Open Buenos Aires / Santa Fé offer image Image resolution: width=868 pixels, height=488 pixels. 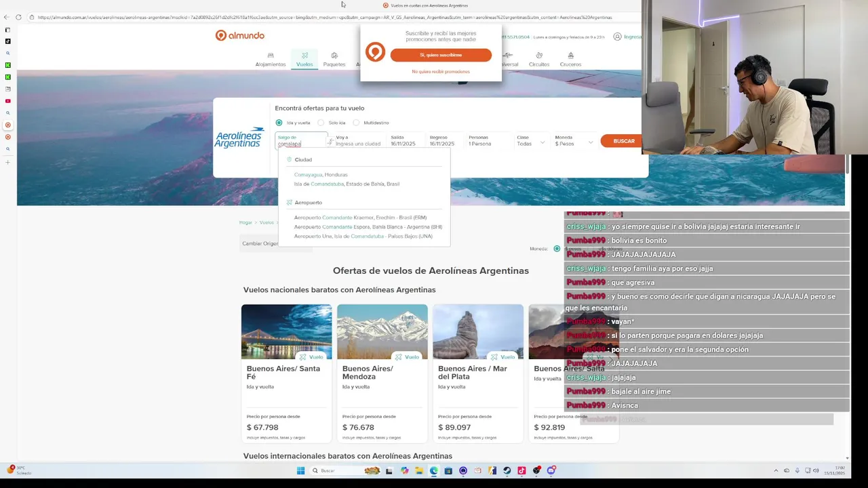[287, 331]
